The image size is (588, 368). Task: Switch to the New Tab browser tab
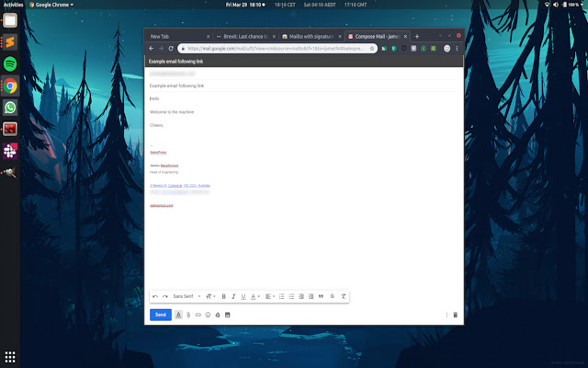[x=179, y=37]
